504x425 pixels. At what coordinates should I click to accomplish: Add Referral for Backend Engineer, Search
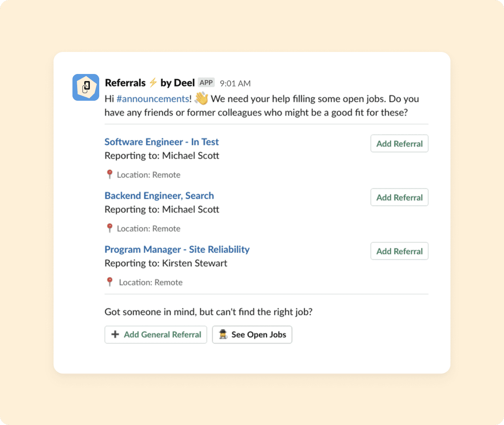pyautogui.click(x=399, y=198)
